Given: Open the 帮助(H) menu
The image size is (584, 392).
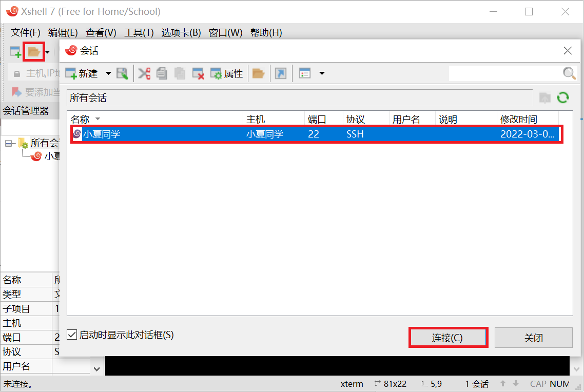Looking at the screenshot, I should [266, 33].
